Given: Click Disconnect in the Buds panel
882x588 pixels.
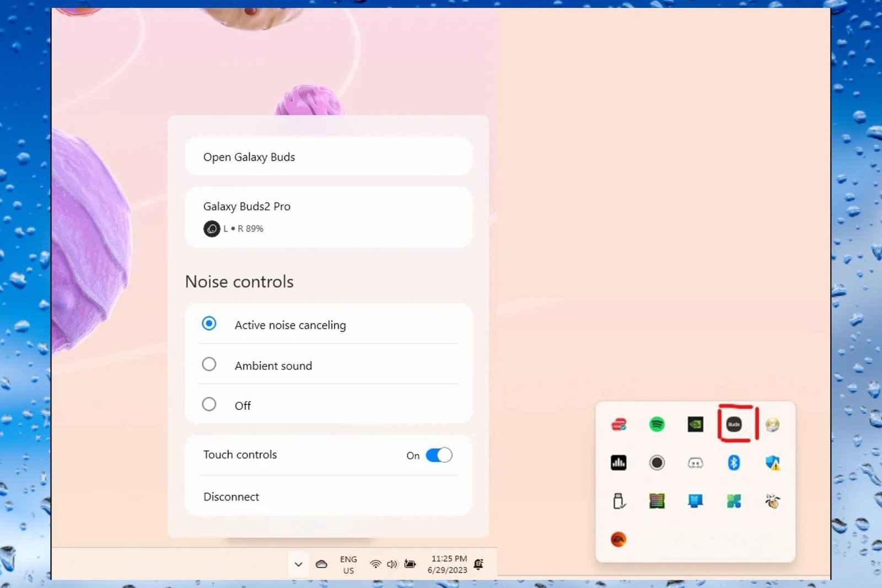Looking at the screenshot, I should click(x=329, y=497).
